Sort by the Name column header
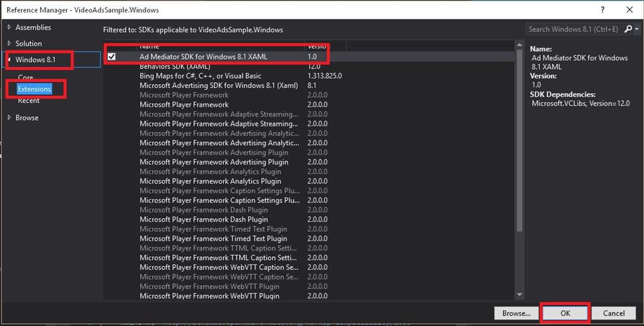 pyautogui.click(x=220, y=46)
